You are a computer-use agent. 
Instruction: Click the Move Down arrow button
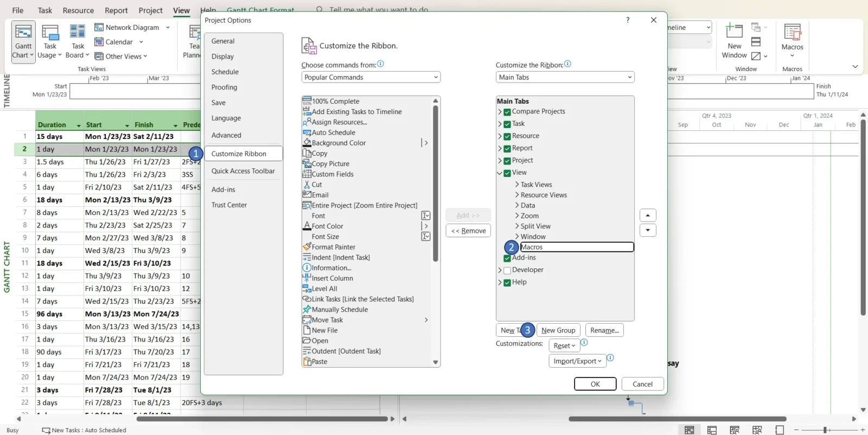(x=648, y=230)
